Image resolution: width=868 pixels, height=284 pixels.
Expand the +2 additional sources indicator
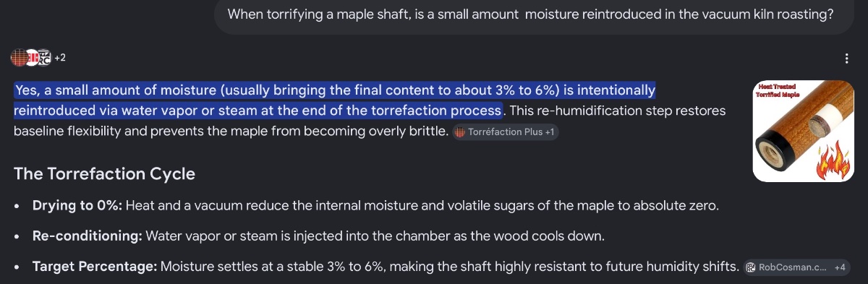[x=61, y=58]
